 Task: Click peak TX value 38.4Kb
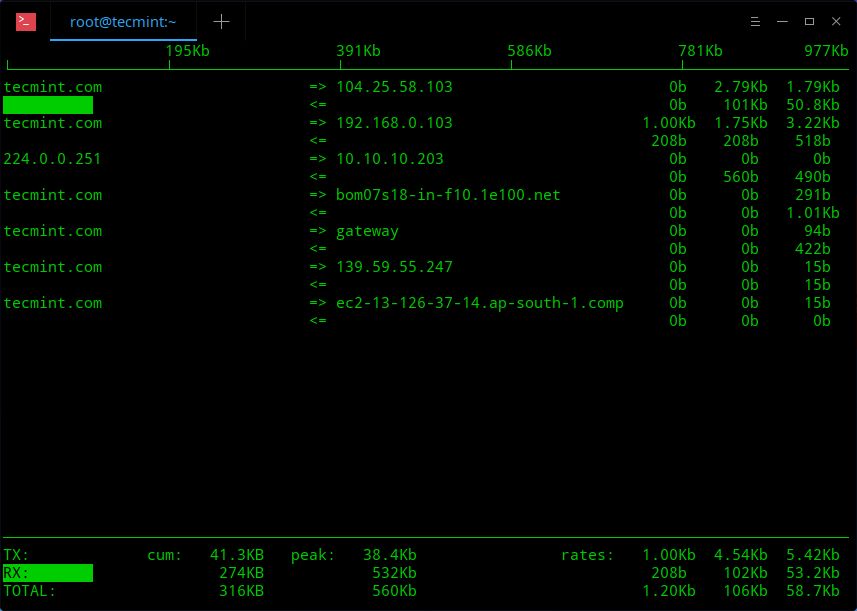click(x=390, y=555)
